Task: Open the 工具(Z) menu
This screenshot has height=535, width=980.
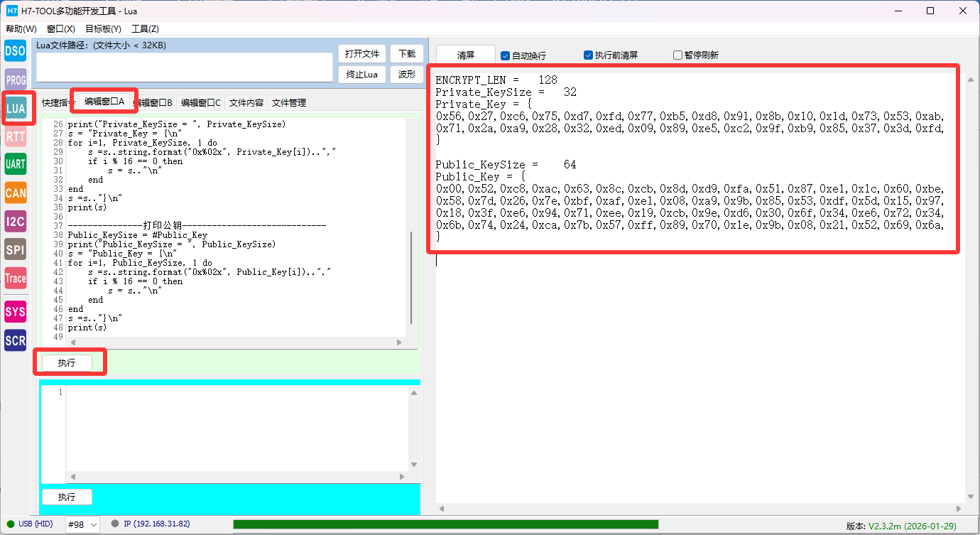Action: pyautogui.click(x=145, y=29)
